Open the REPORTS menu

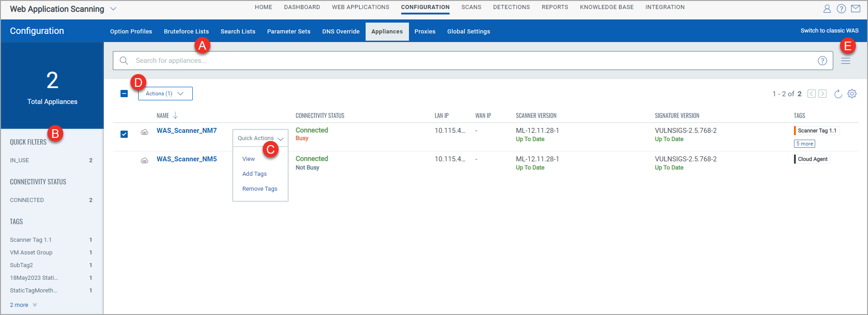coord(555,7)
